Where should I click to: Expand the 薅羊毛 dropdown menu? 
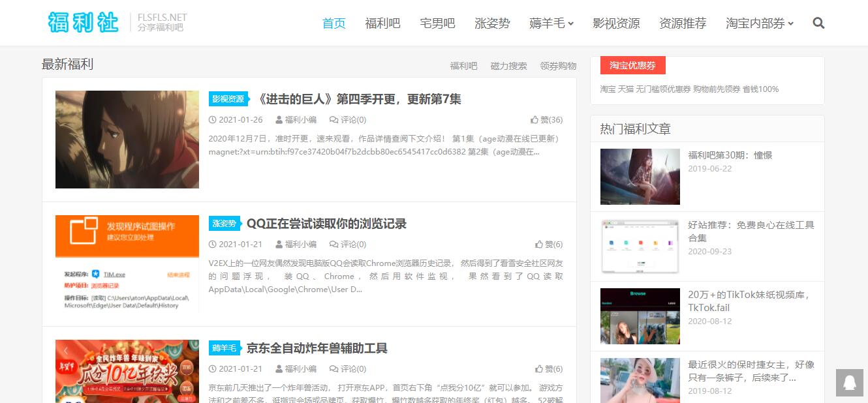551,23
